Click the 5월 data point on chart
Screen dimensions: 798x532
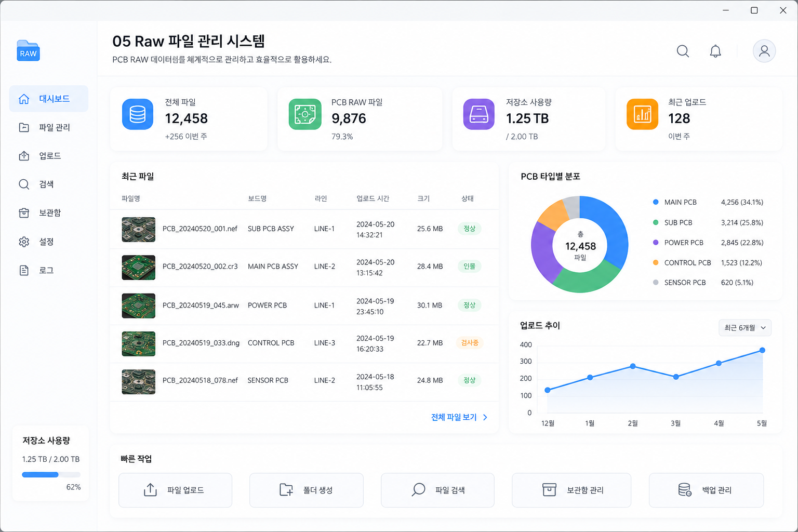coord(762,350)
